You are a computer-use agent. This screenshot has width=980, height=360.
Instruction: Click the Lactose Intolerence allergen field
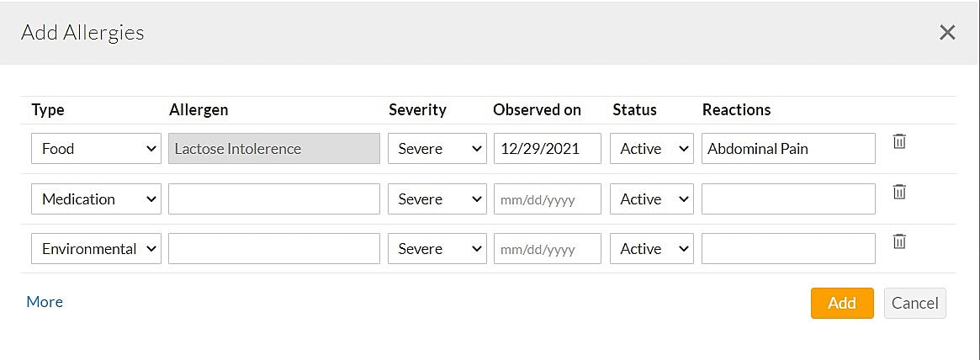coord(274,149)
